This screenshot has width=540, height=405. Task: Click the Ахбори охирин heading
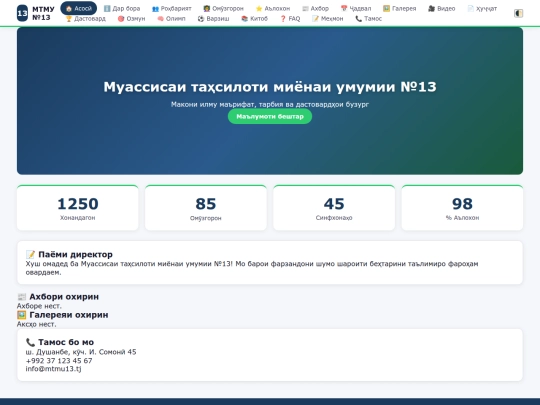pos(58,297)
